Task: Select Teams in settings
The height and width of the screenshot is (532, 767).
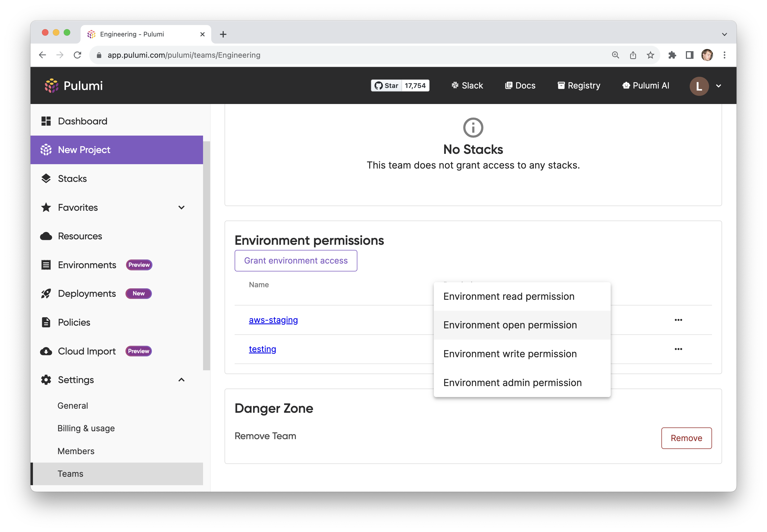Action: click(x=116, y=474)
